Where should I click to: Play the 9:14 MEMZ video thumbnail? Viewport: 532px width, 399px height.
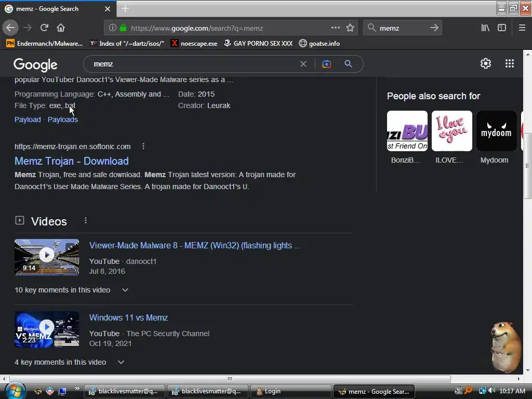(47, 257)
